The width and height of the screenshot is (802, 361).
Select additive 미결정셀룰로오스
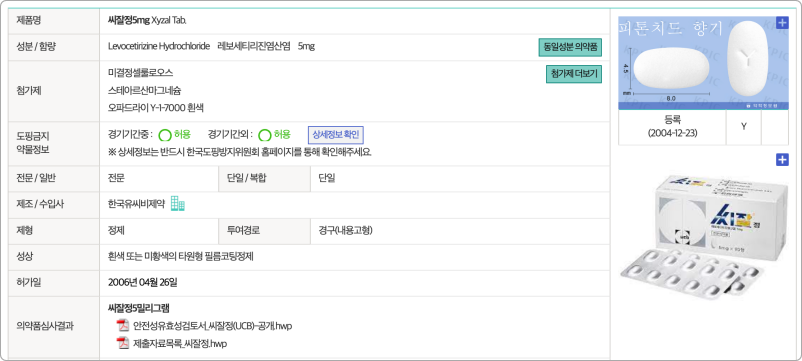(141, 73)
